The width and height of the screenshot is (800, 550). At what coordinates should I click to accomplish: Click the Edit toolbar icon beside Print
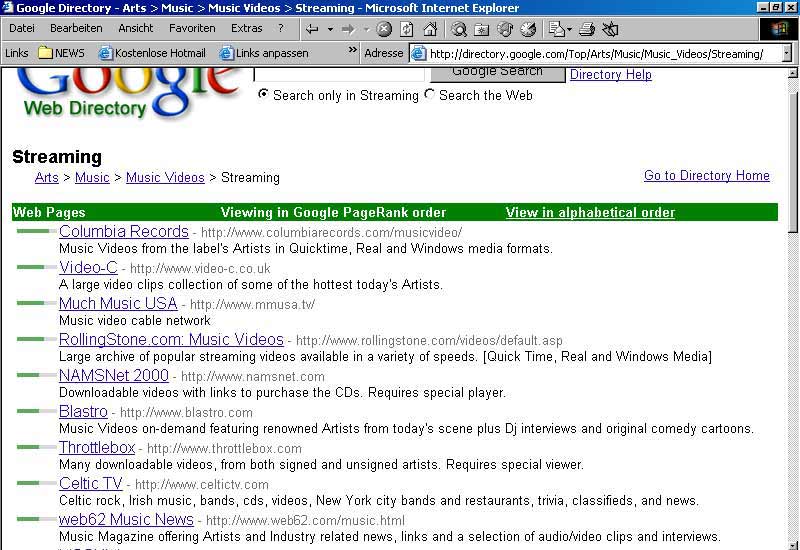610,30
